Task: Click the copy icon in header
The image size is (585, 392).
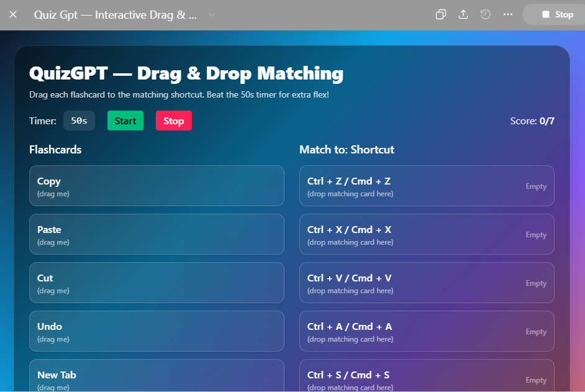Action: click(441, 14)
